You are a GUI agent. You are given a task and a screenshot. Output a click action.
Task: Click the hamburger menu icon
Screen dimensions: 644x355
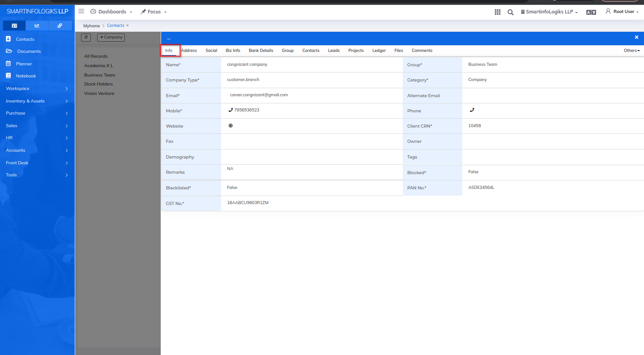coord(81,11)
